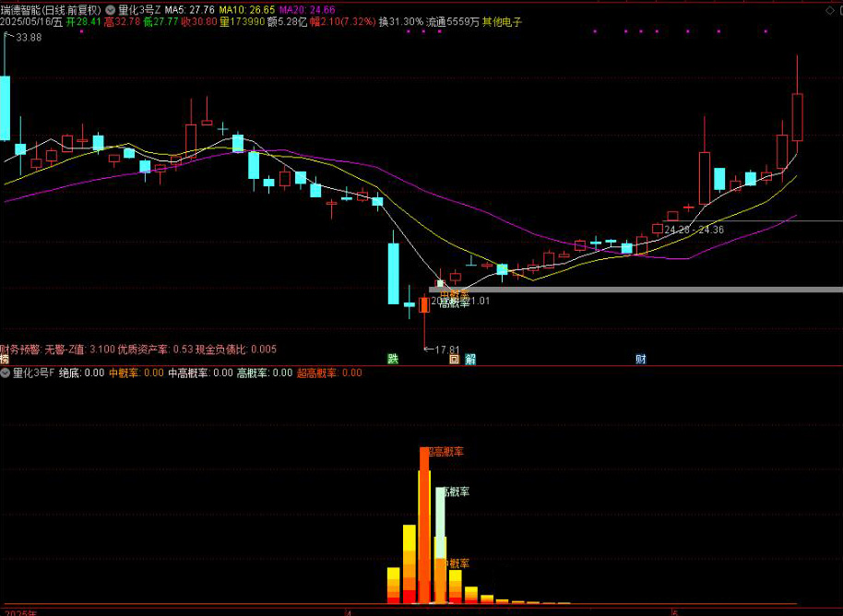843x616 pixels.
Task: Click the 高概率: 0.00 header value
Action: pyautogui.click(x=265, y=373)
